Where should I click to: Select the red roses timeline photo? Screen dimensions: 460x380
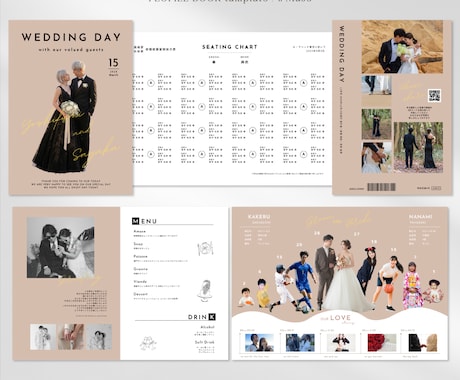[382, 343]
